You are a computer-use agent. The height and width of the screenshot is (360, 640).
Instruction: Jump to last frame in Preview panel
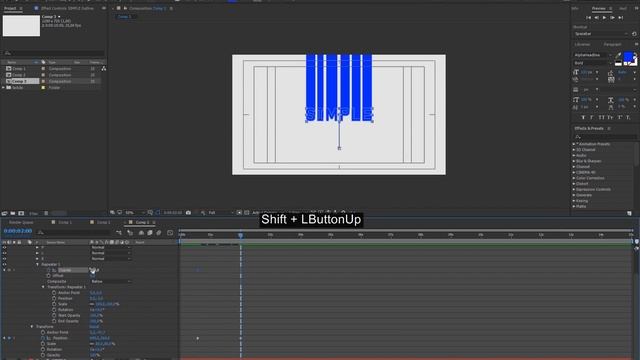point(620,18)
